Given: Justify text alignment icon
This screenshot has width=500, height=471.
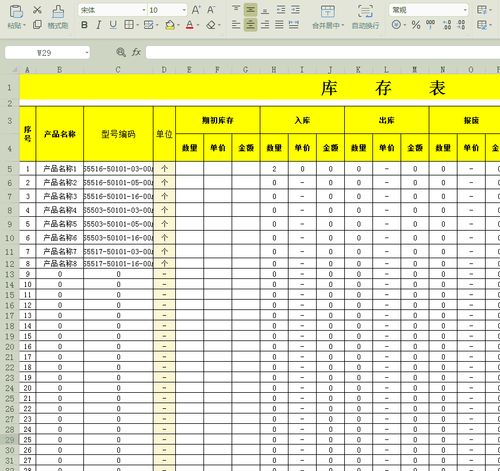Looking at the screenshot, I should 279,25.
